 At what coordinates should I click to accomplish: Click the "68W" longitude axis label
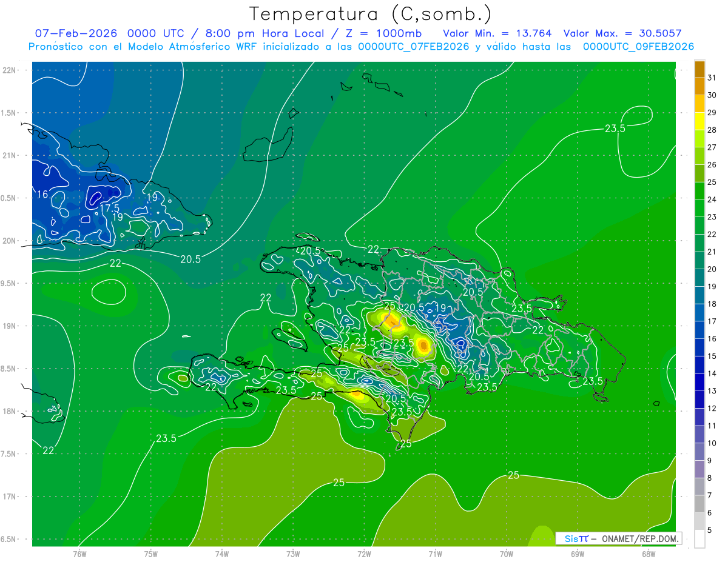coord(649,554)
